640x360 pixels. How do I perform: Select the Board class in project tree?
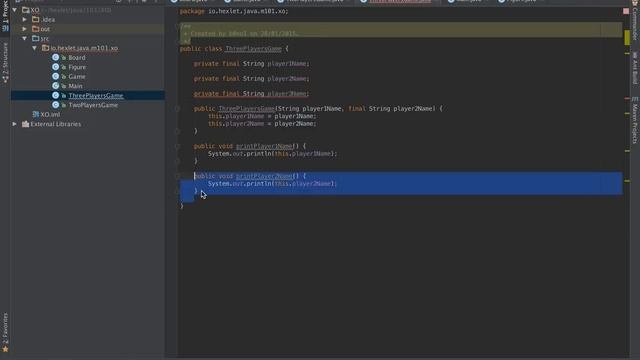pos(77,58)
